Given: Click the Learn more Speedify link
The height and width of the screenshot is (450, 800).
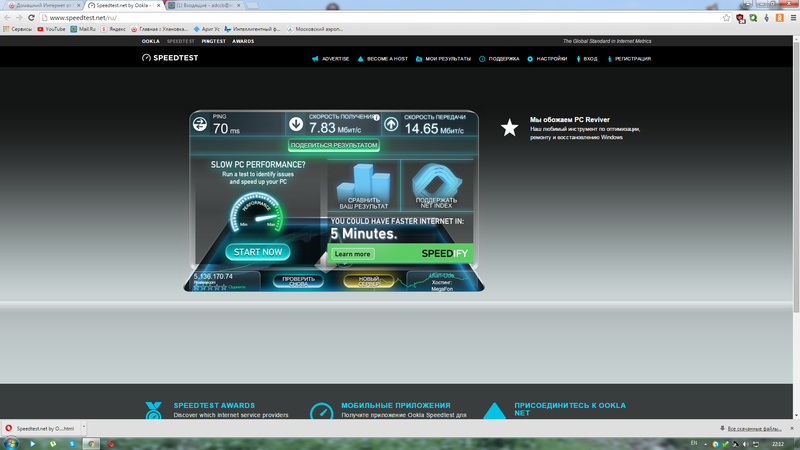Looking at the screenshot, I should pyautogui.click(x=352, y=254).
